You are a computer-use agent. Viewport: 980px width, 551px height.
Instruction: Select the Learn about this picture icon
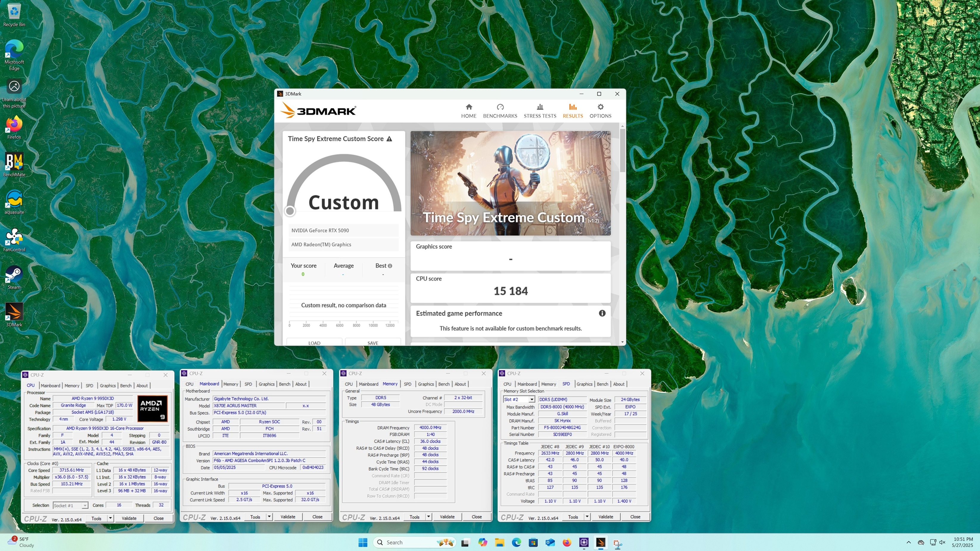pos(14,94)
